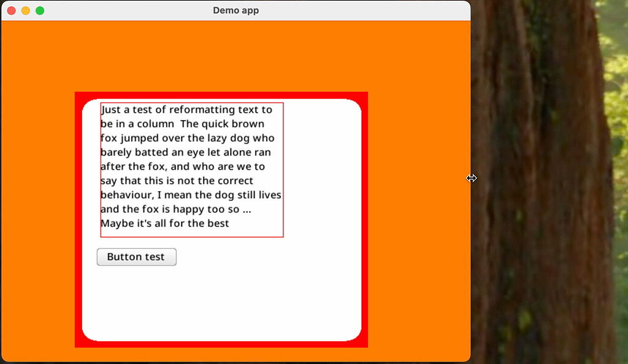The height and width of the screenshot is (364, 628).
Task: Click the line beginning with "behaviour, I mean"
Action: pyautogui.click(x=190, y=195)
